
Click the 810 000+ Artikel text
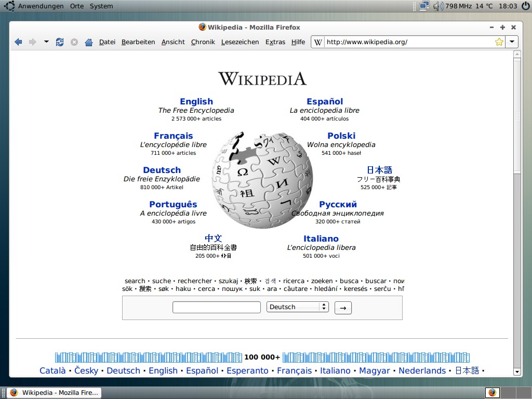(162, 187)
